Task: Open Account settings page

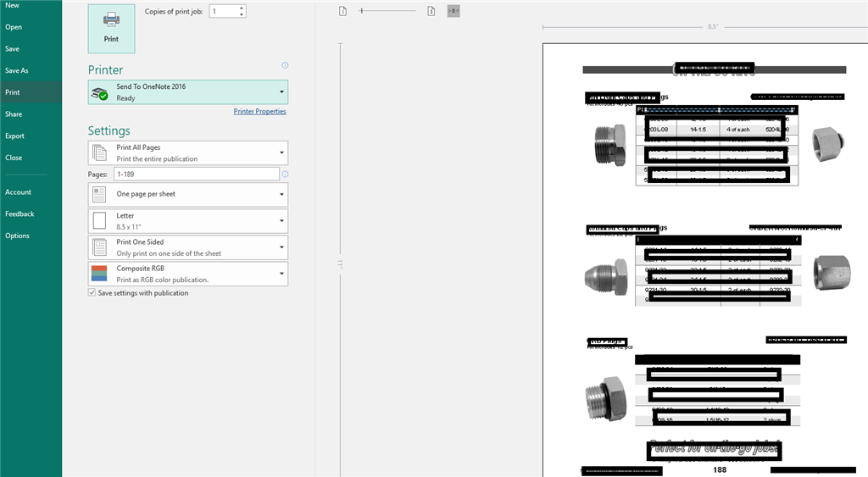Action: click(19, 192)
